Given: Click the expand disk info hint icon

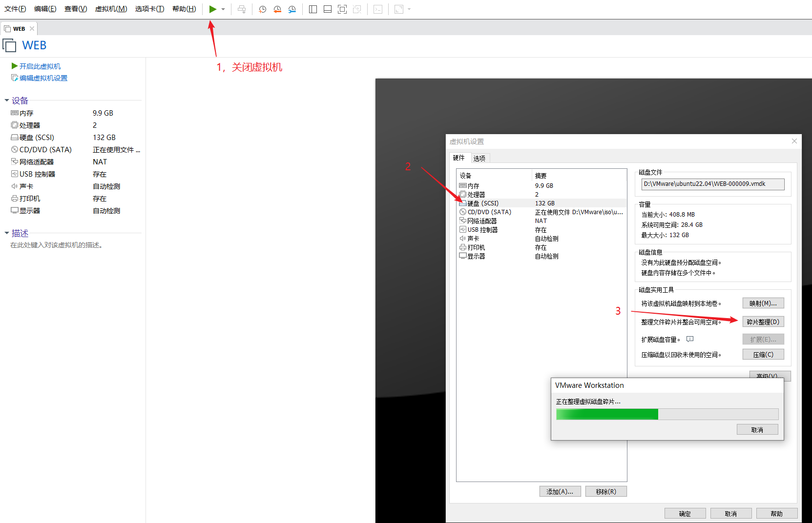Looking at the screenshot, I should [690, 339].
